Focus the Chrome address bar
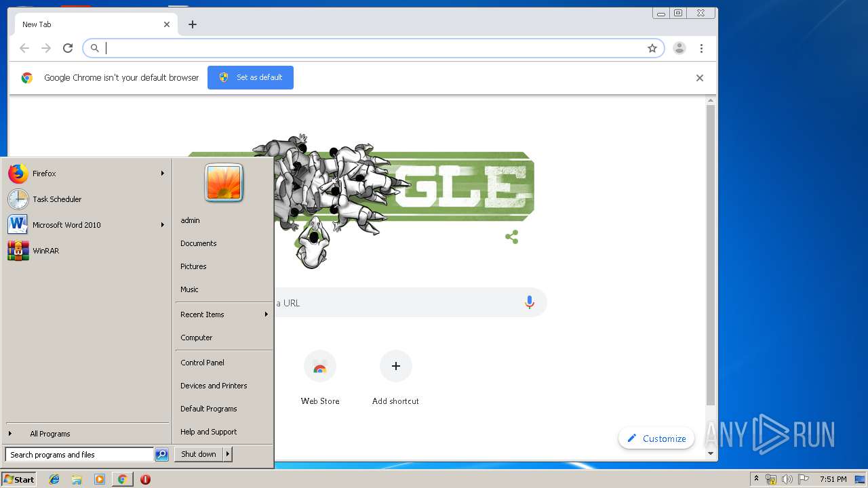Image resolution: width=868 pixels, height=488 pixels. tap(373, 48)
